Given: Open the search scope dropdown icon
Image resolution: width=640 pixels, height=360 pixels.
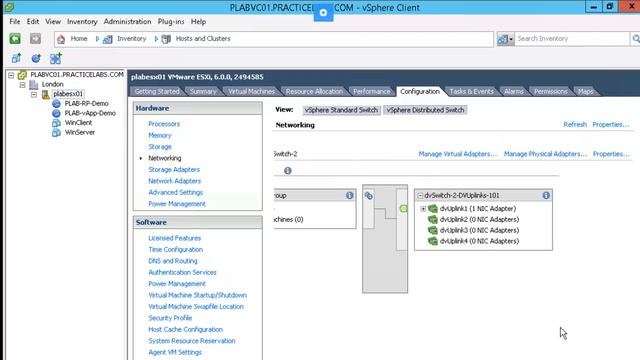Looking at the screenshot, I should pyautogui.click(x=505, y=39).
